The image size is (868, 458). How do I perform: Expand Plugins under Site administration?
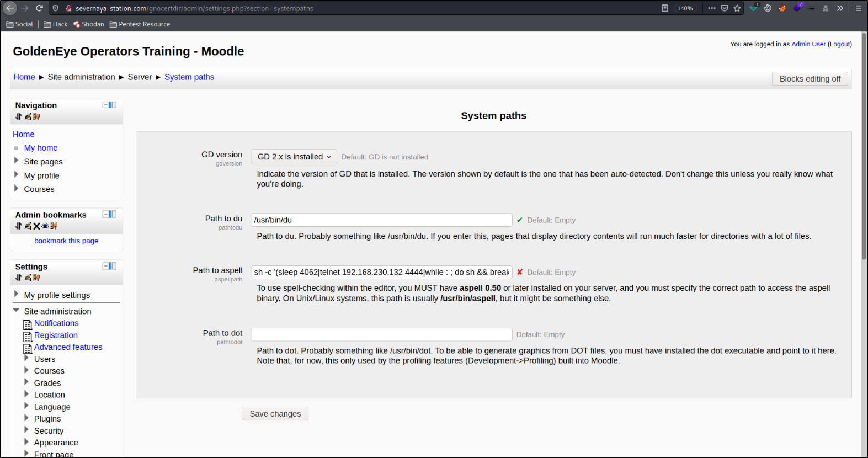pos(26,418)
